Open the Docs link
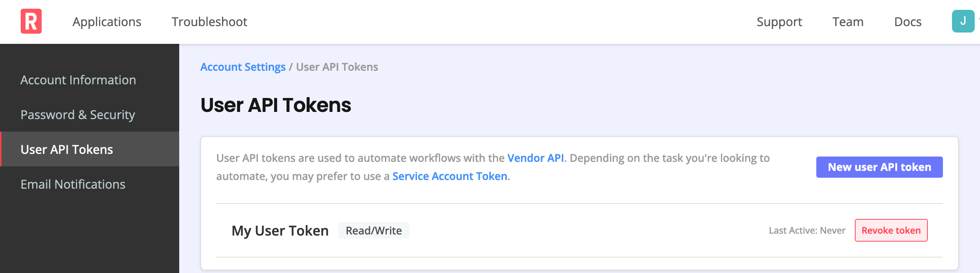Image resolution: width=980 pixels, height=273 pixels. click(x=908, y=22)
